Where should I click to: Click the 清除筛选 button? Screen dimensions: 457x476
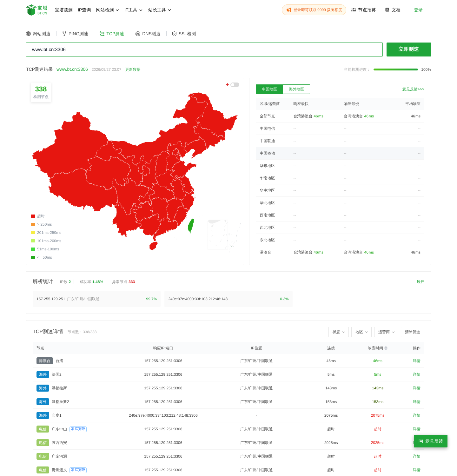click(x=413, y=332)
